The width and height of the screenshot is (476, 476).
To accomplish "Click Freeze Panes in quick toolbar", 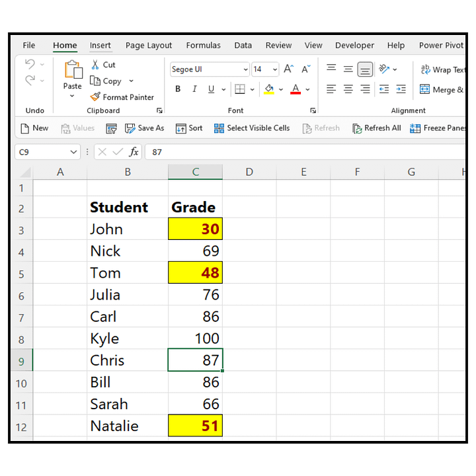I will 437,128.
